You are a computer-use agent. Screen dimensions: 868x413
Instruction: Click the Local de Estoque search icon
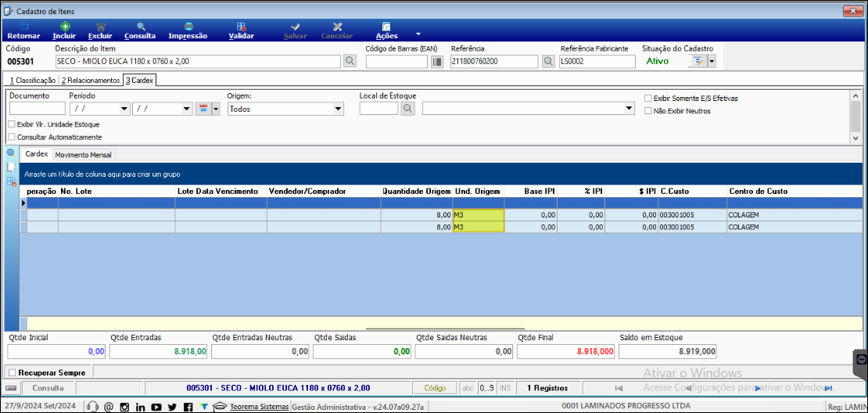click(x=407, y=109)
